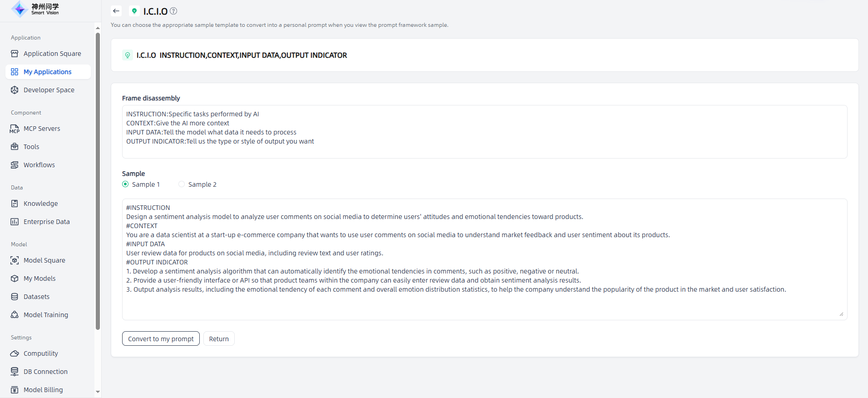Click the Knowledge book icon
868x398 pixels.
[x=15, y=204]
